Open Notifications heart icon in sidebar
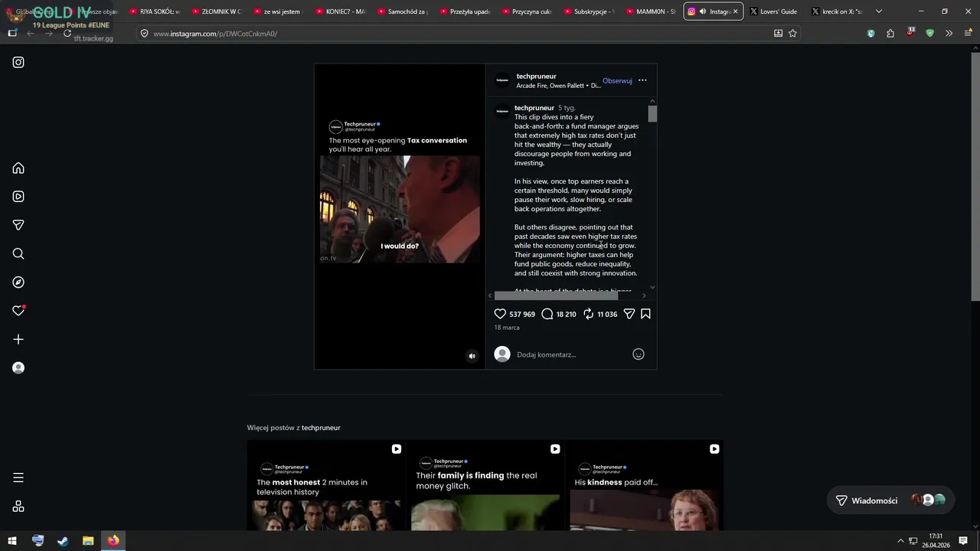 18,311
